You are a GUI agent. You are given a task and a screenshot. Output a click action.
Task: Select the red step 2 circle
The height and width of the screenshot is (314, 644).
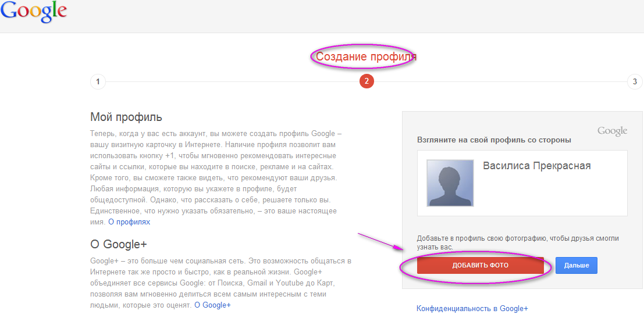pyautogui.click(x=367, y=81)
